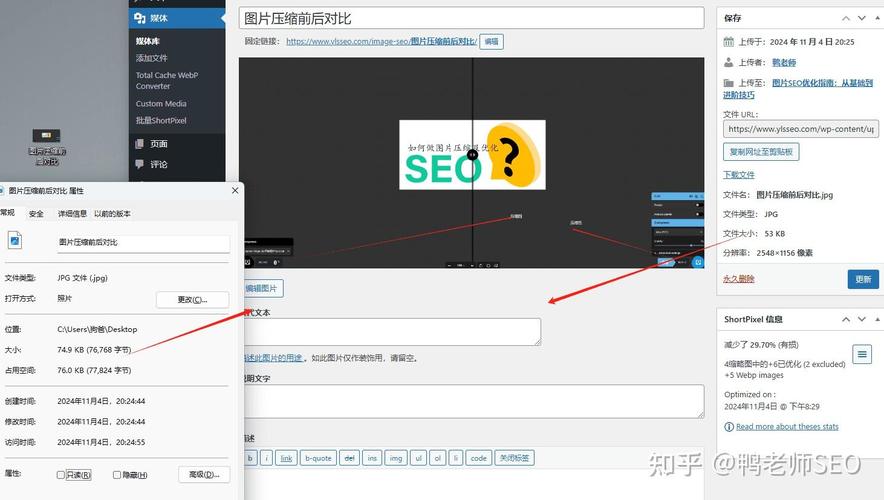
Task: Open the ShortPixel hamburger menu icon
Action: pyautogui.click(x=862, y=354)
